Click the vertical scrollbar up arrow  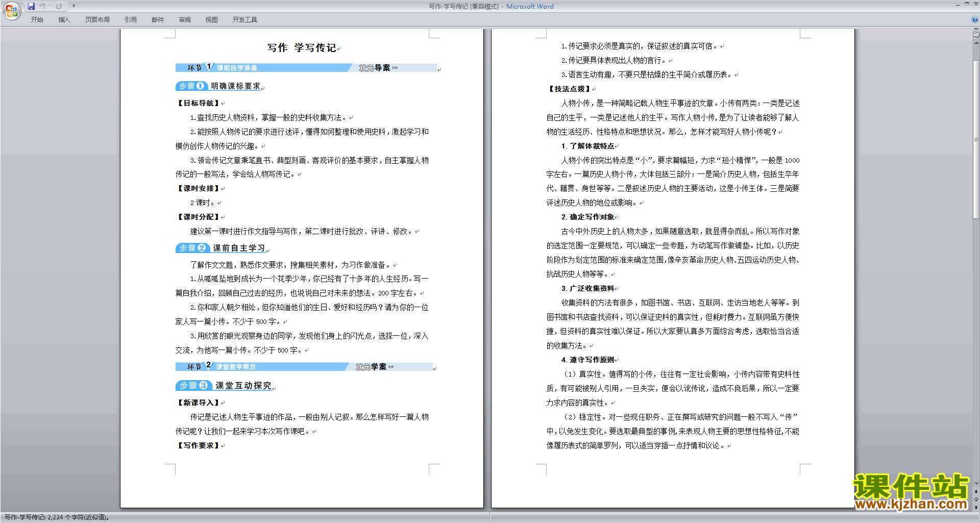point(976,42)
